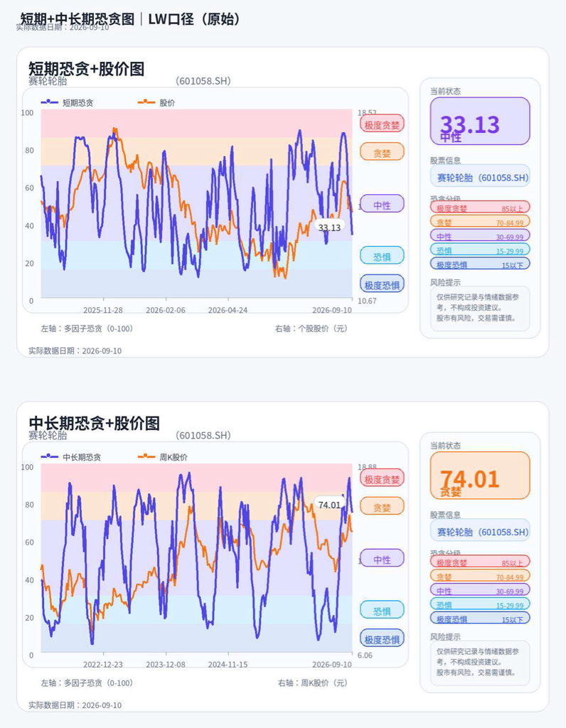
Task: Click the 74.01 value tooltip on chart
Action: (329, 505)
